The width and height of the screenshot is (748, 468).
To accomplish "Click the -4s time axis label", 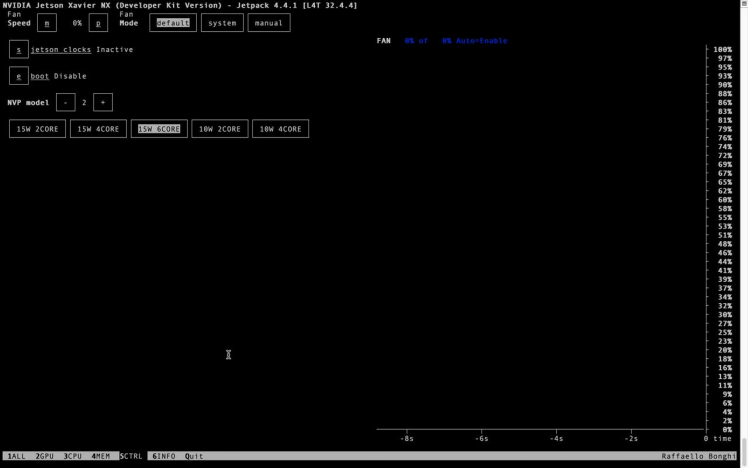I will [x=556, y=438].
